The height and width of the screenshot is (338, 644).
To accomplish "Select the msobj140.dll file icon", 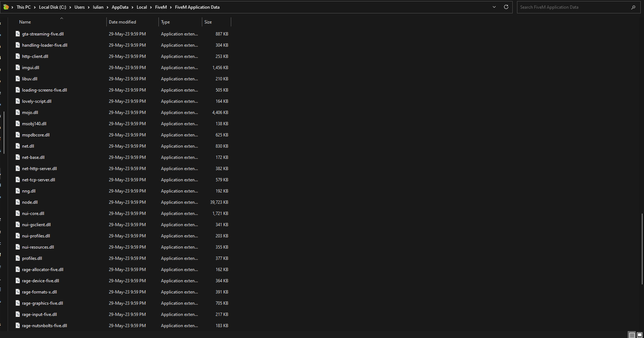I will coord(18,123).
